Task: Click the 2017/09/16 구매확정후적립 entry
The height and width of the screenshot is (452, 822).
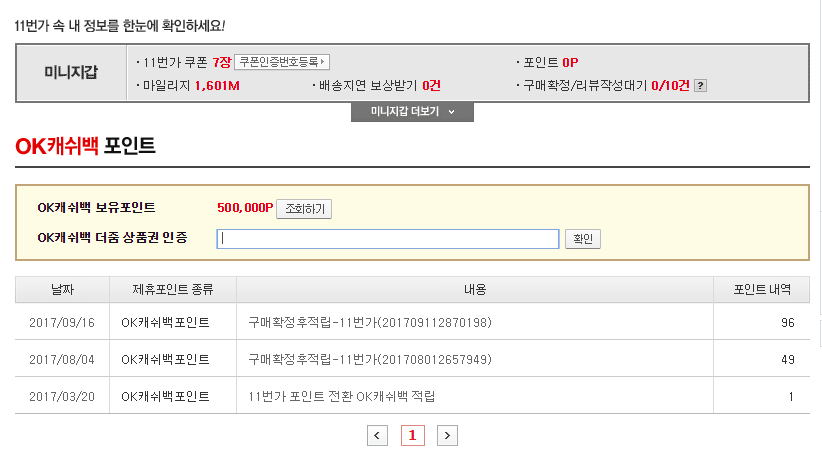Action: point(369,323)
